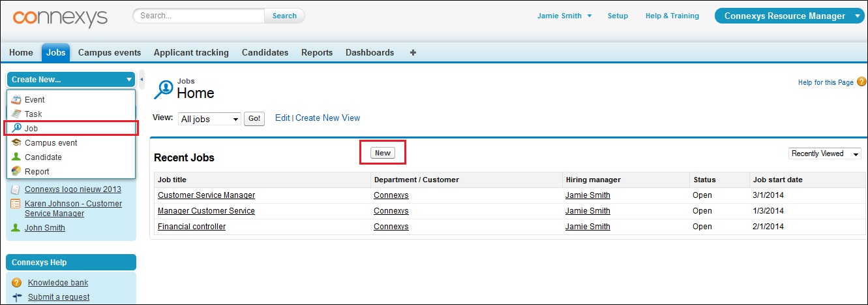
Task: Click the Go! button
Action: pyautogui.click(x=254, y=119)
